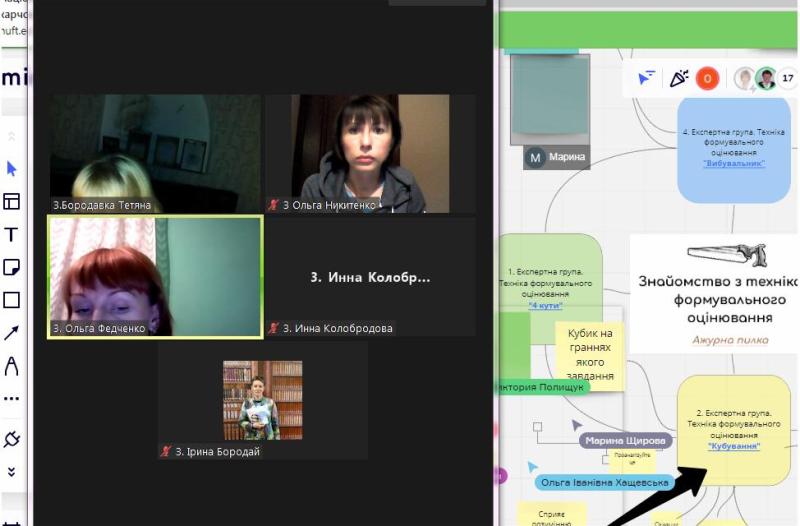Select the Text tool in Miro toolbar
The image size is (800, 526).
click(x=11, y=234)
